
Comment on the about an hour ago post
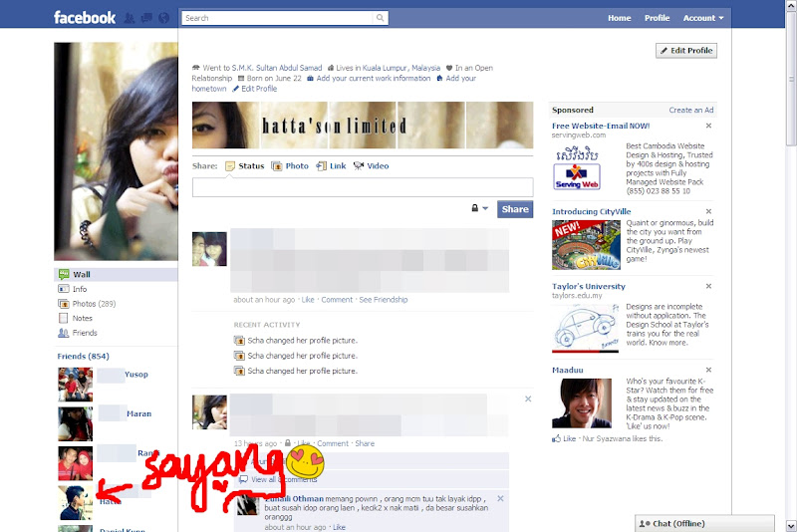click(x=337, y=300)
